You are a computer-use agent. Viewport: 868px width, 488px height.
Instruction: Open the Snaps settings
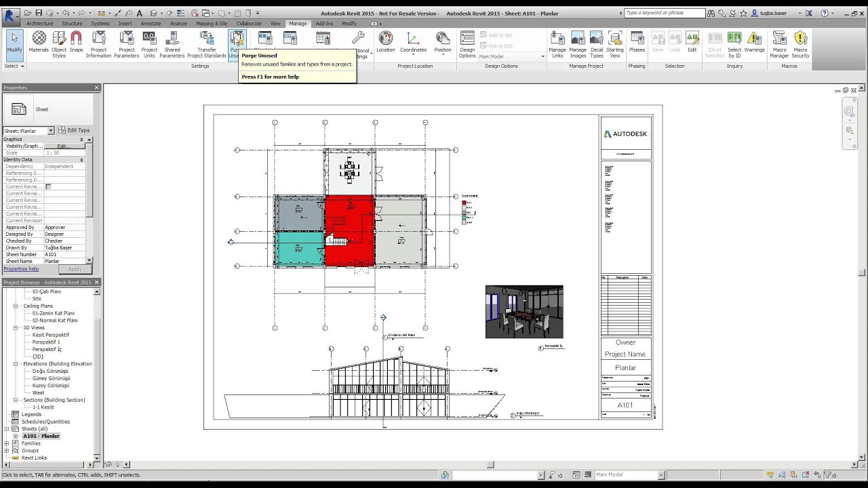pyautogui.click(x=76, y=42)
